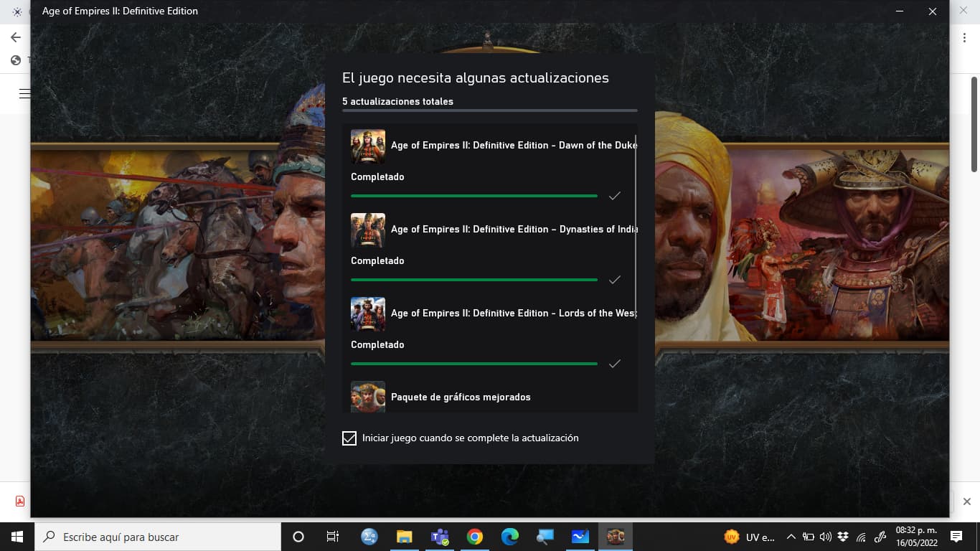Click the Dawn of the Dukes title text
The width and height of the screenshot is (980, 551).
pos(514,146)
